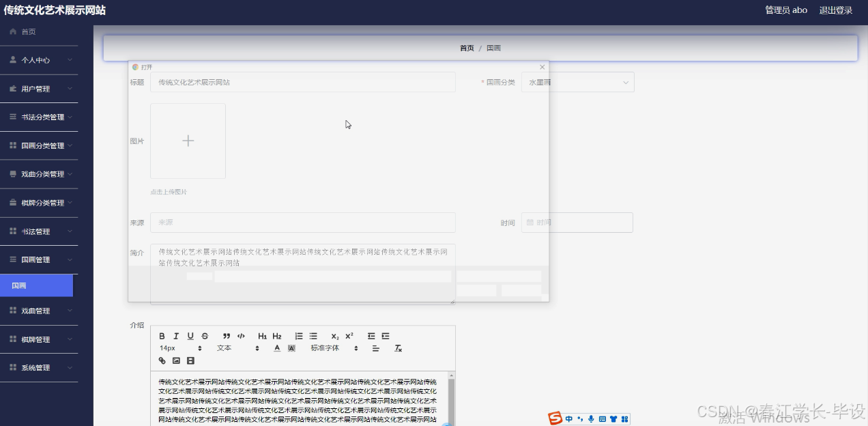Go to 首页 in the sidebar
The width and height of the screenshot is (868, 426).
pyautogui.click(x=39, y=31)
